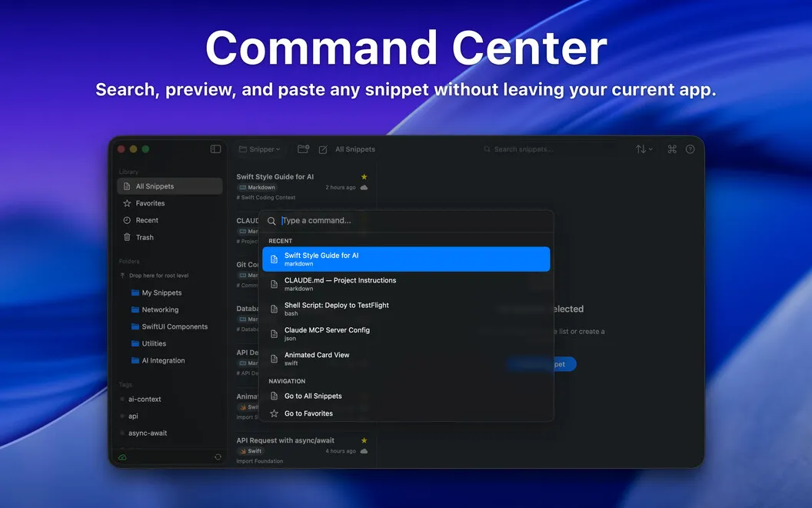Open the Snipper library dropdown
The image size is (812, 508).
259,149
